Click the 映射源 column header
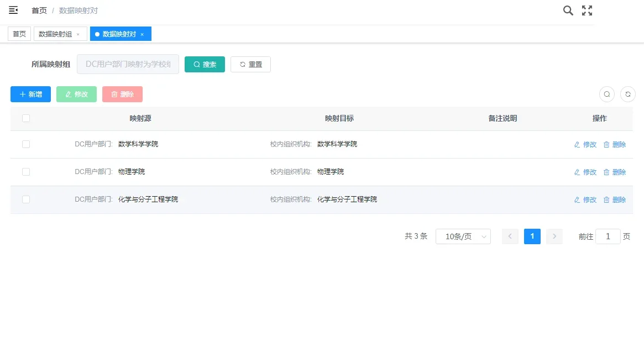This screenshot has width=644, height=358. tap(140, 118)
